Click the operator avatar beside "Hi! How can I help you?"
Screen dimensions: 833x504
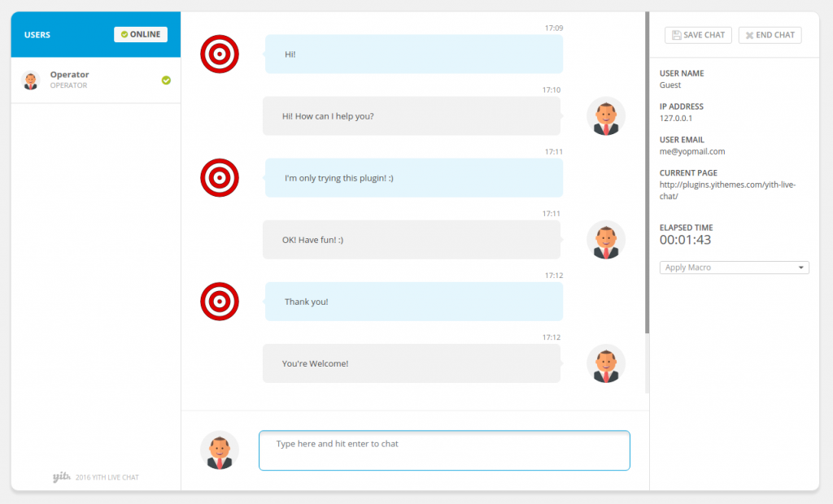click(x=605, y=115)
